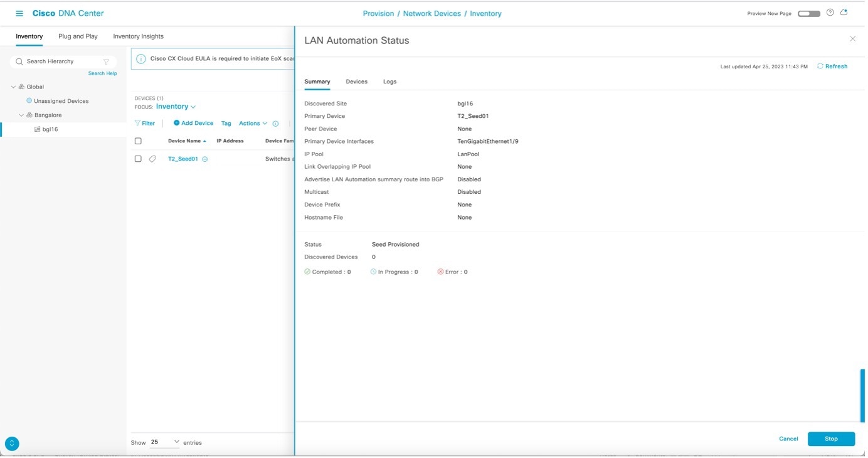Click the Cisco DNA Center logo
Viewport: 868px width, 458px height.
[x=68, y=13]
